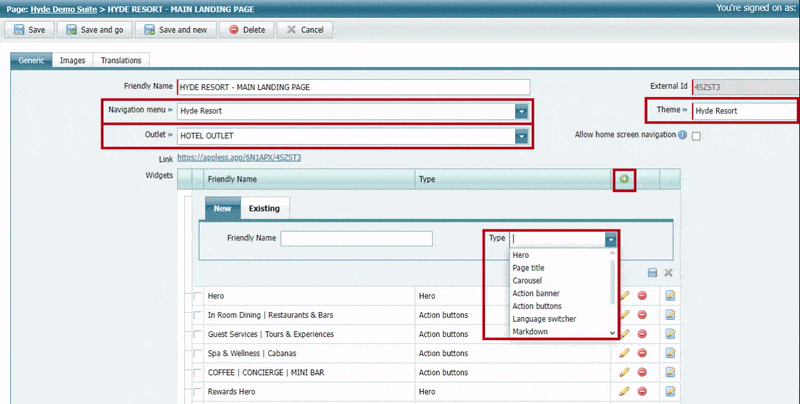Open detail editor for In Room Dining row
This screenshot has width=800, height=404.
pos(670,315)
